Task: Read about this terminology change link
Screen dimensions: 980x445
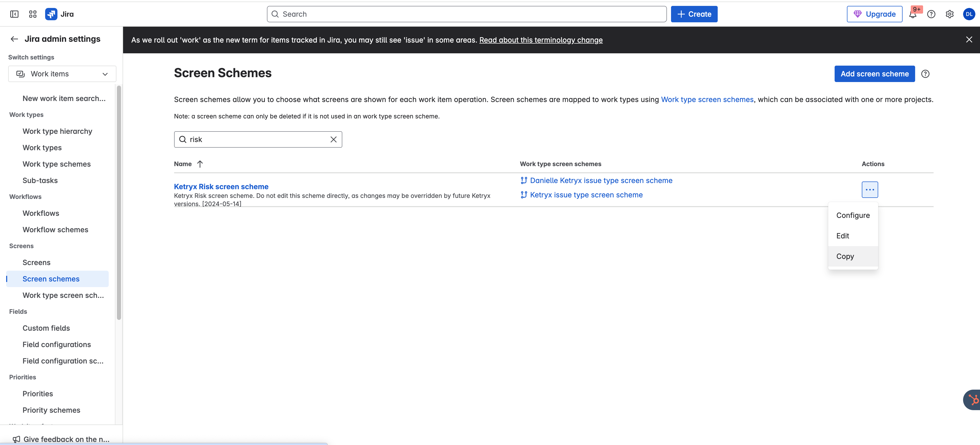Action: [x=541, y=40]
